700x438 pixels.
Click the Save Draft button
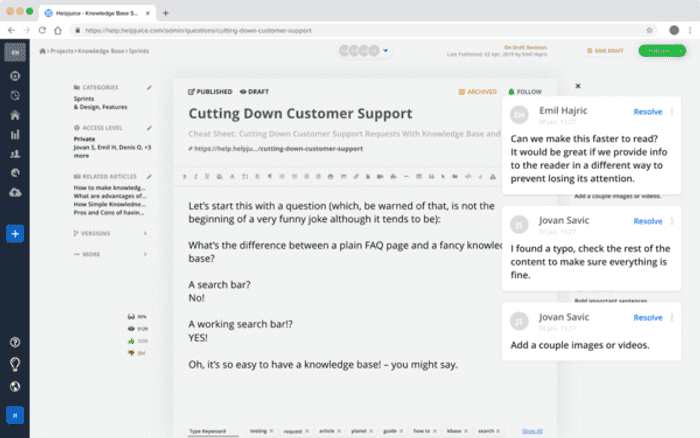point(607,50)
